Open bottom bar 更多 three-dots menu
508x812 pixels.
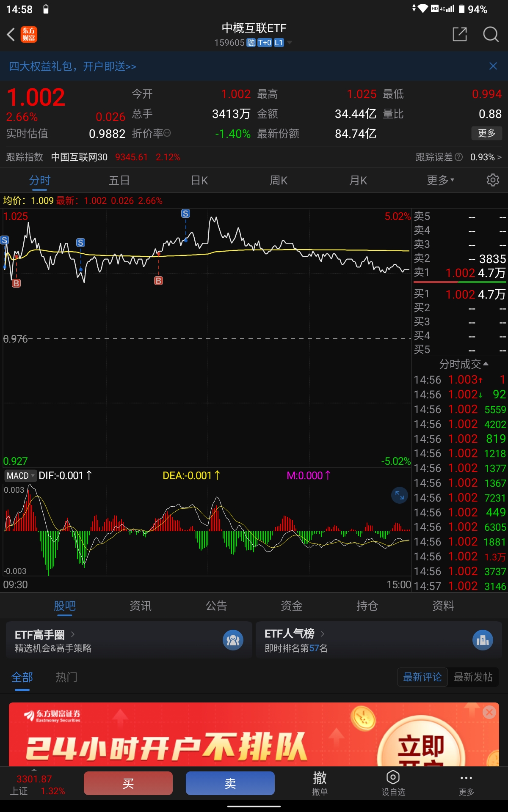466,783
